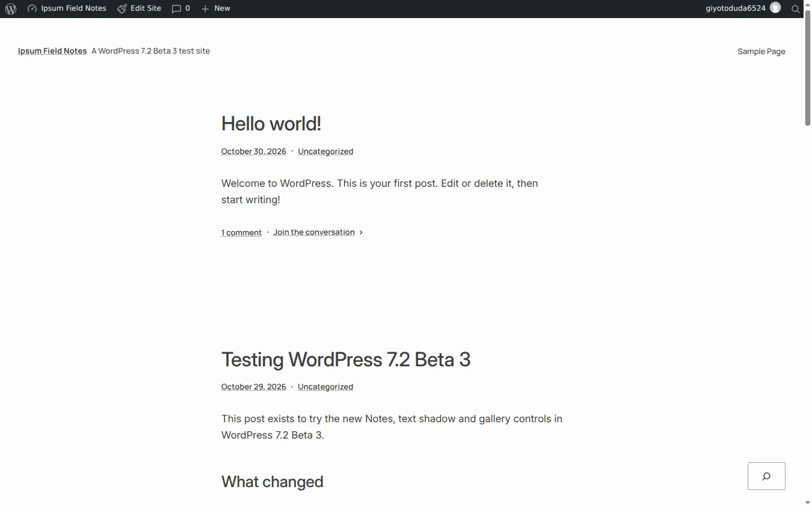The height and width of the screenshot is (508, 812).
Task: Click the floating search button
Action: tap(766, 476)
